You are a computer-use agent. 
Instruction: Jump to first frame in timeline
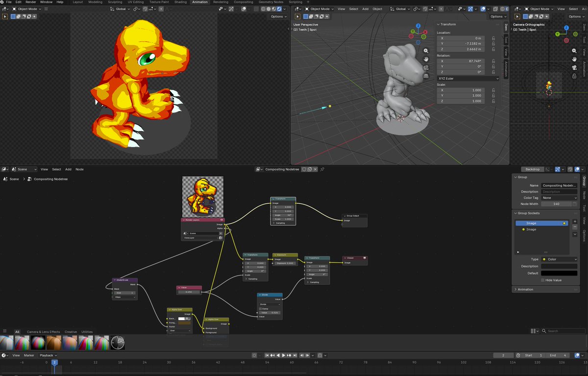[267, 355]
